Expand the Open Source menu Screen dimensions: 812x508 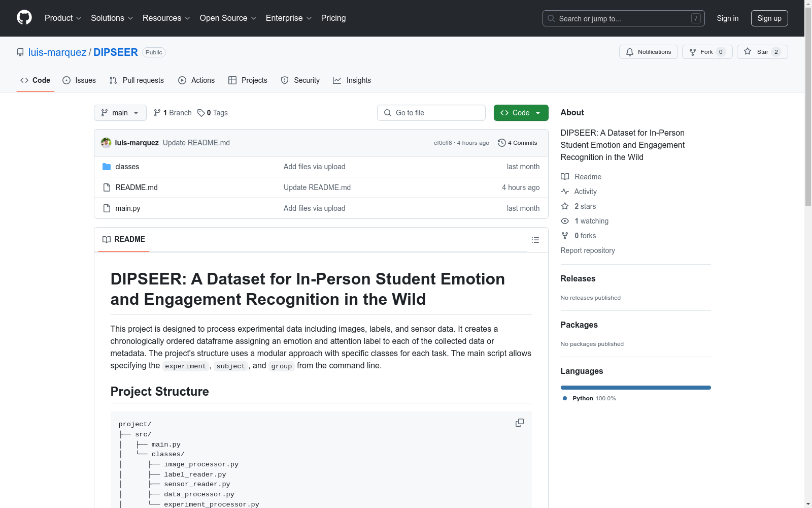228,18
